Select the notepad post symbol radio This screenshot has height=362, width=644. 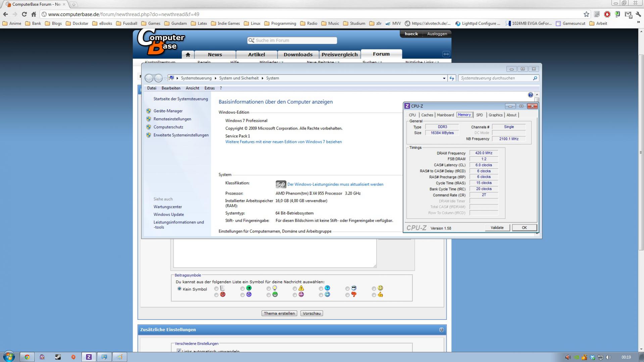click(x=216, y=289)
